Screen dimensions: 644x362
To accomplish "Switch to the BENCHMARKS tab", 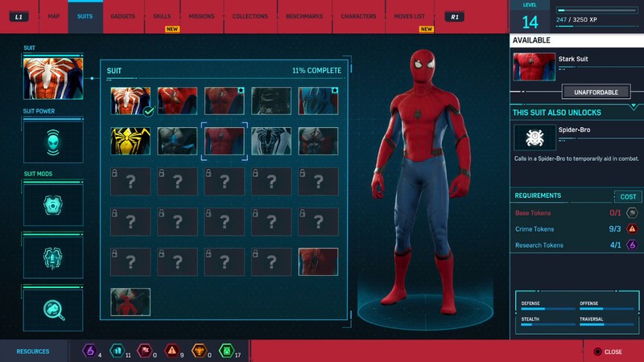I will point(304,16).
